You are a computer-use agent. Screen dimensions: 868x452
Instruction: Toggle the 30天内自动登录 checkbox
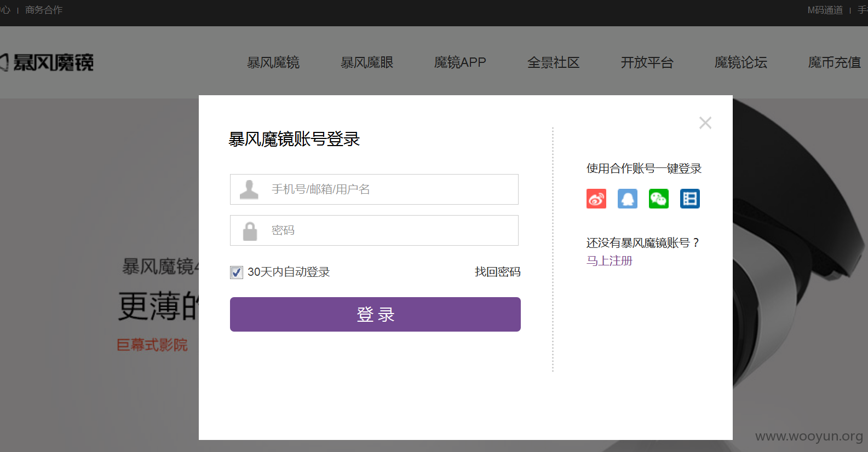[x=237, y=272]
